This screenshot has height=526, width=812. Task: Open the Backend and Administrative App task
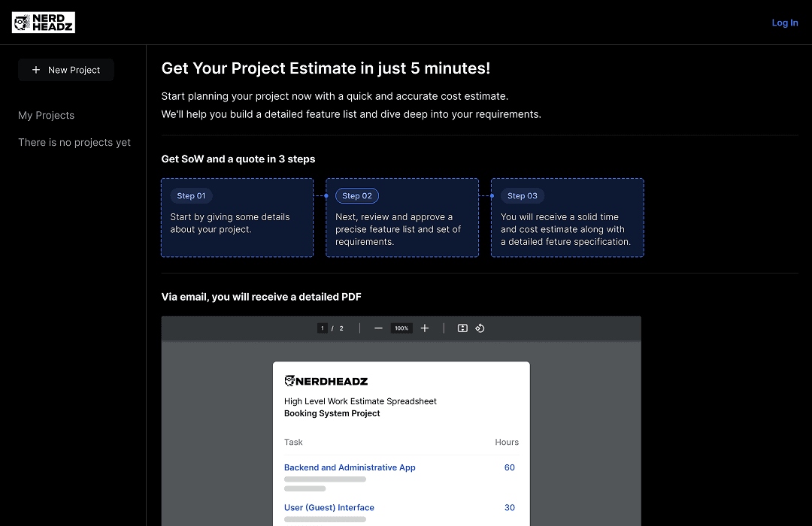350,467
